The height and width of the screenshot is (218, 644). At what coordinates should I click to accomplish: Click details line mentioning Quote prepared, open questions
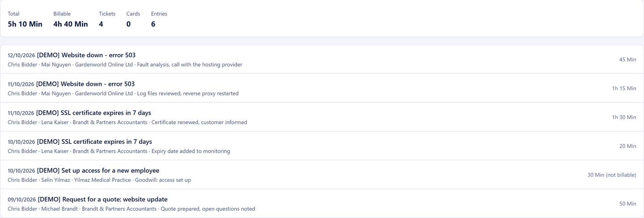point(131,209)
